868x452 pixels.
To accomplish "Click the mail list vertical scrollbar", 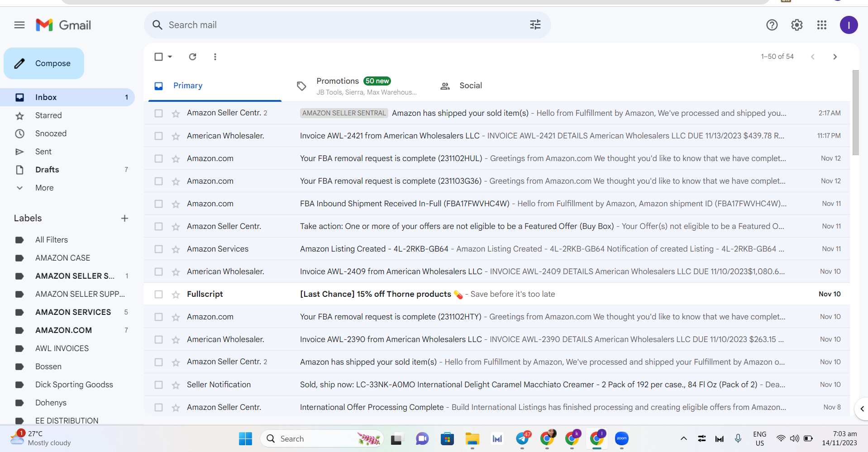I will [855, 113].
